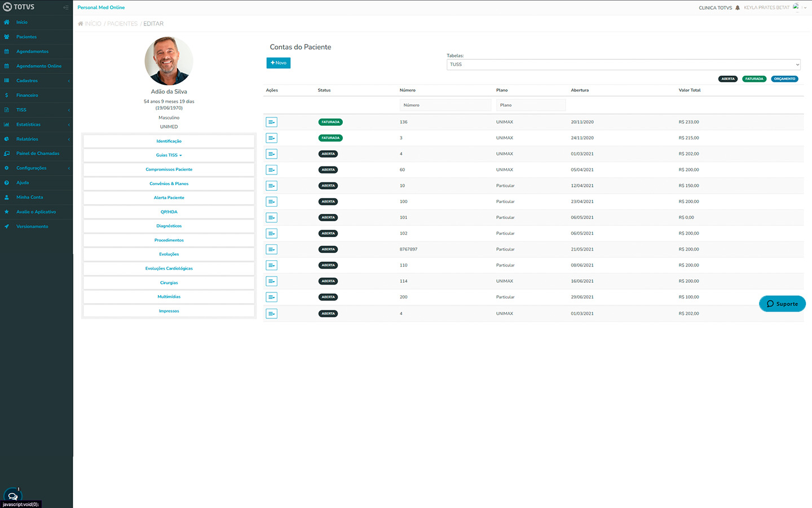Toggle the ABERTA status filter badge
Screen dimensions: 812x508
coord(728,79)
